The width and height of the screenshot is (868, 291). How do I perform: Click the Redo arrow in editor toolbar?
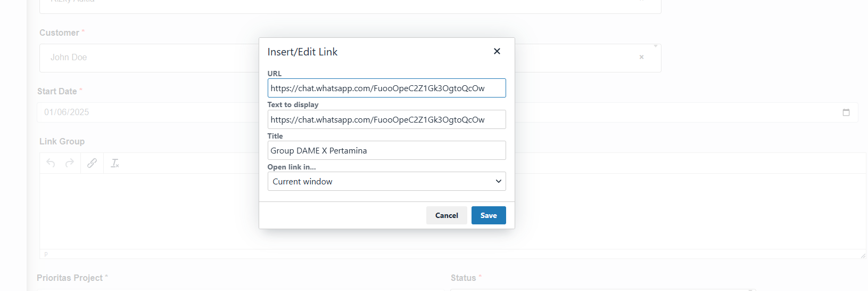click(x=70, y=163)
